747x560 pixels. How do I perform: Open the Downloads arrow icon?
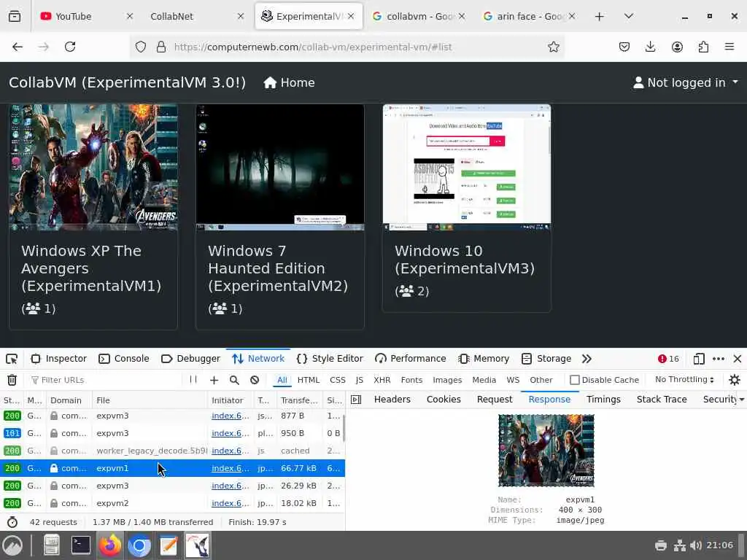pyautogui.click(x=650, y=47)
